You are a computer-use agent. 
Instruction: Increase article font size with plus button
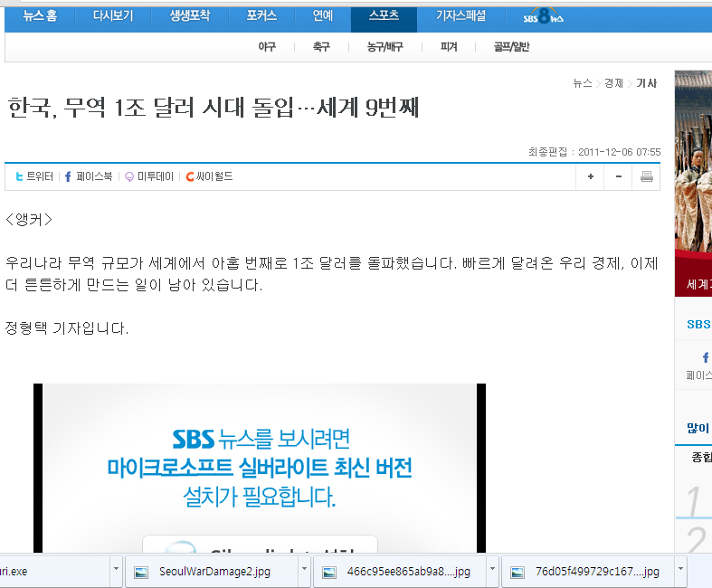click(591, 176)
